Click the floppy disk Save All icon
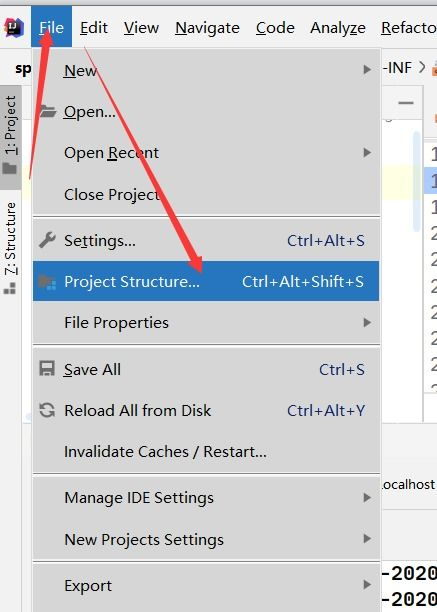Viewport: 437px width, 612px height. coord(47,369)
